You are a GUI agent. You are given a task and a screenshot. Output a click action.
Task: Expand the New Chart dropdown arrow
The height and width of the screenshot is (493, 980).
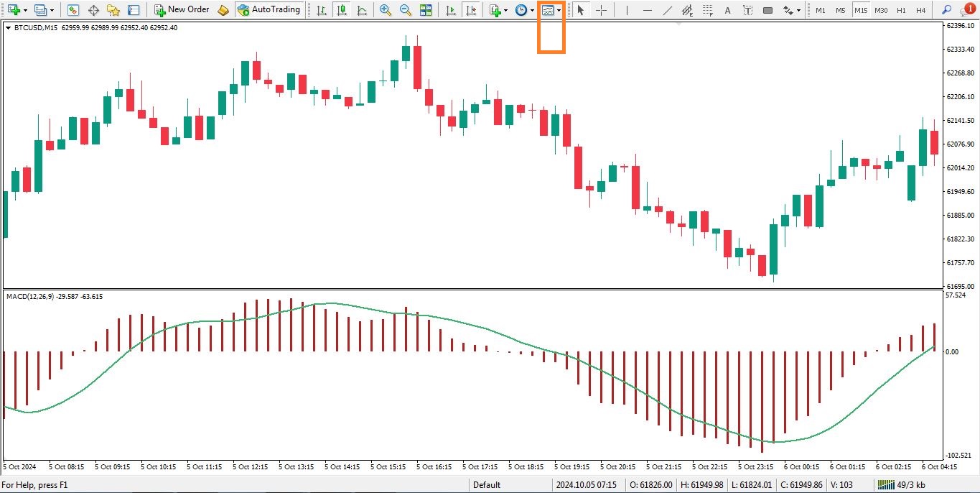(24, 11)
